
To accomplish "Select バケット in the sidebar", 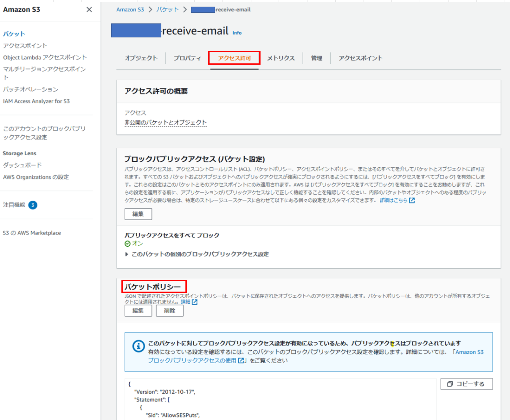I will [14, 34].
